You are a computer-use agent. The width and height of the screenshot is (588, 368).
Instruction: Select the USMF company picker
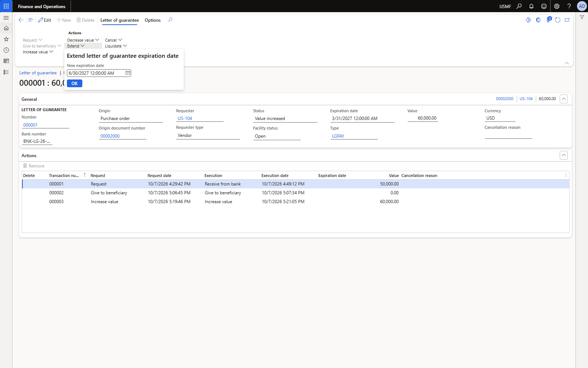(x=505, y=6)
